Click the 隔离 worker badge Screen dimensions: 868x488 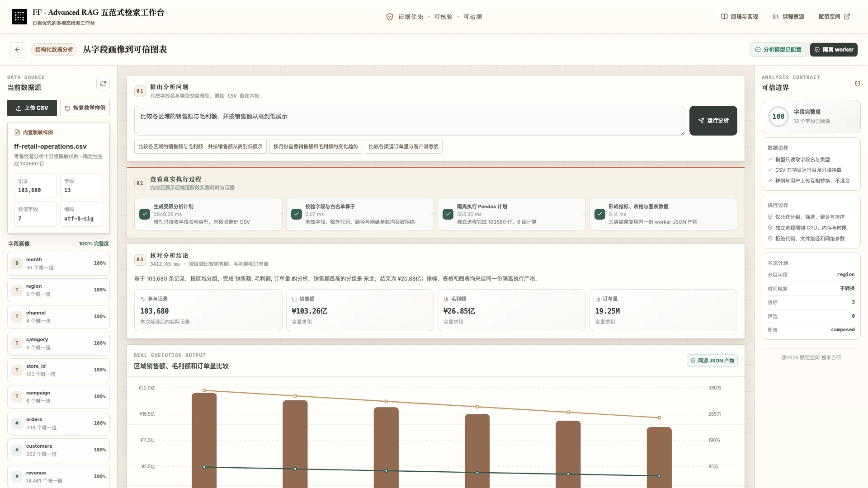(834, 50)
